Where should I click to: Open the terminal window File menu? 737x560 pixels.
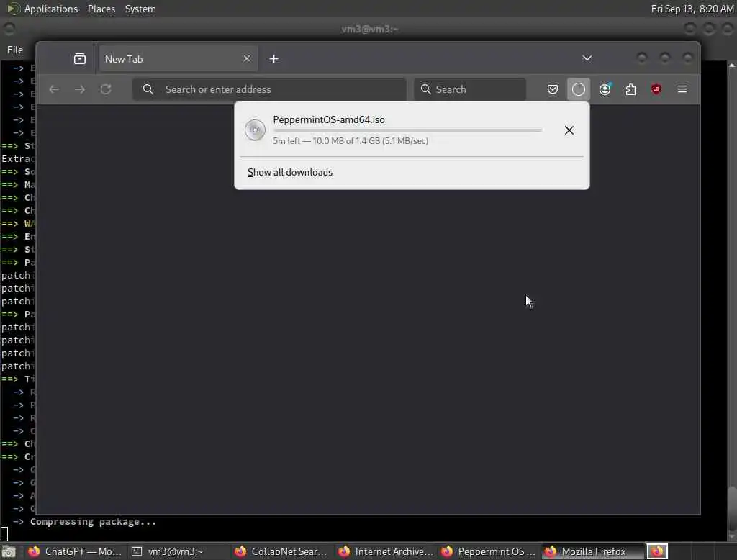click(15, 50)
